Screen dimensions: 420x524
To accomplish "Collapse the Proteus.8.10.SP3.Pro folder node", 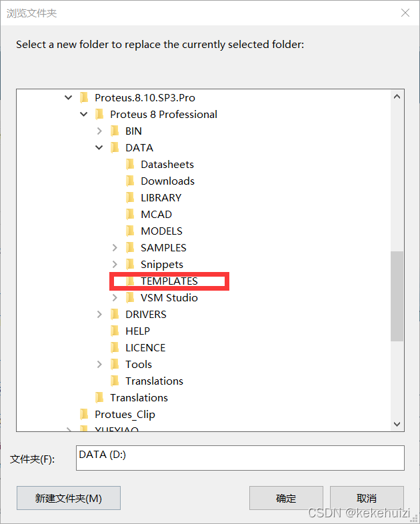I will pyautogui.click(x=69, y=97).
